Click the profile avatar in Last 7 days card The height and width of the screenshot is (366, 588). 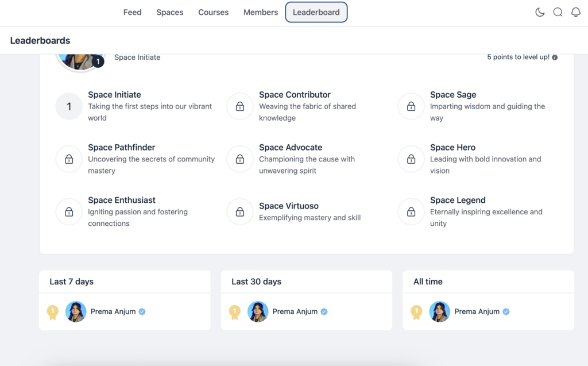pos(75,312)
